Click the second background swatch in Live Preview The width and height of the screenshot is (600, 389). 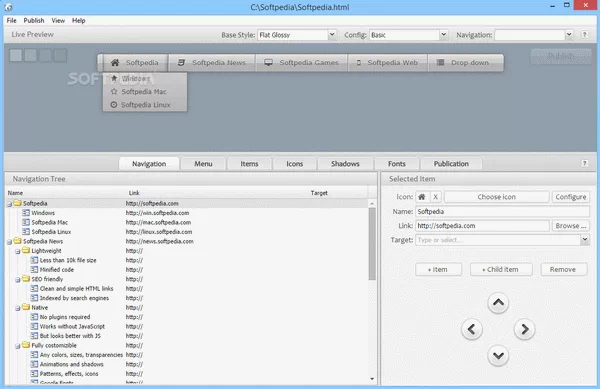31,55
